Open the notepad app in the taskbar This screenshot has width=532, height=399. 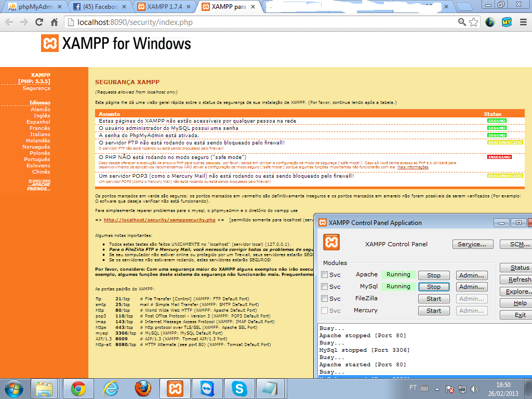[x=271, y=389]
